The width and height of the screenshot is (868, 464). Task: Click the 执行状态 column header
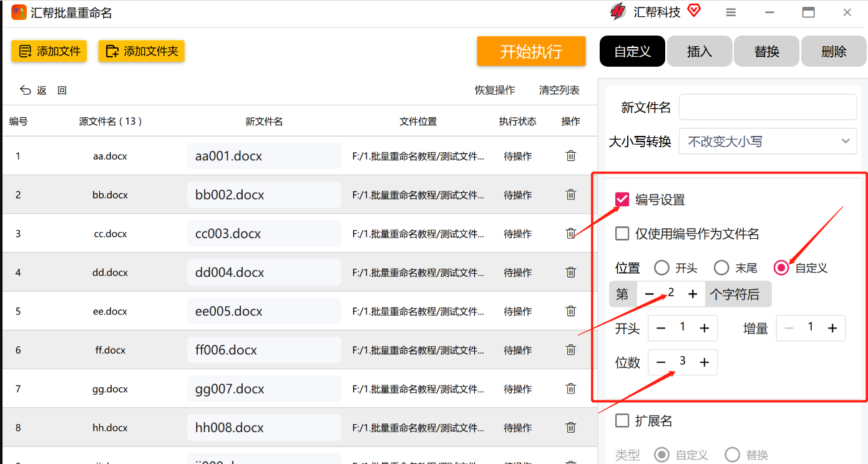(x=518, y=122)
